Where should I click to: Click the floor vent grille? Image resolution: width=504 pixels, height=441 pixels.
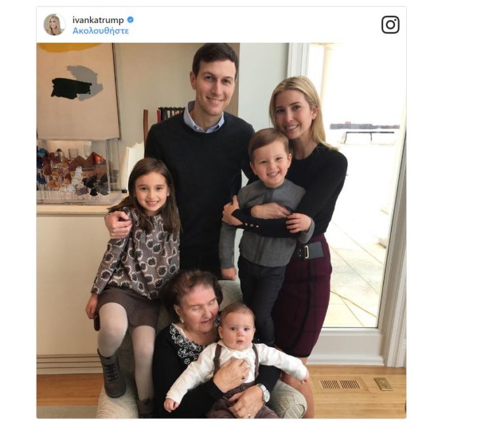pos(340,385)
